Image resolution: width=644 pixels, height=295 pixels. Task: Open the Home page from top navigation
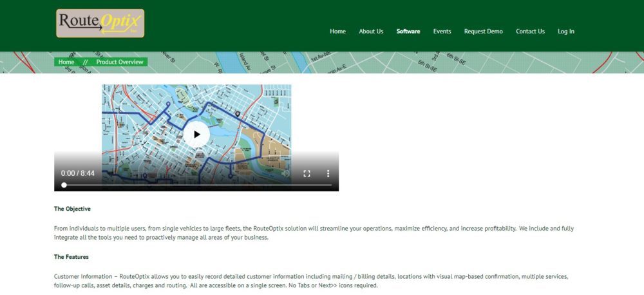click(x=337, y=32)
